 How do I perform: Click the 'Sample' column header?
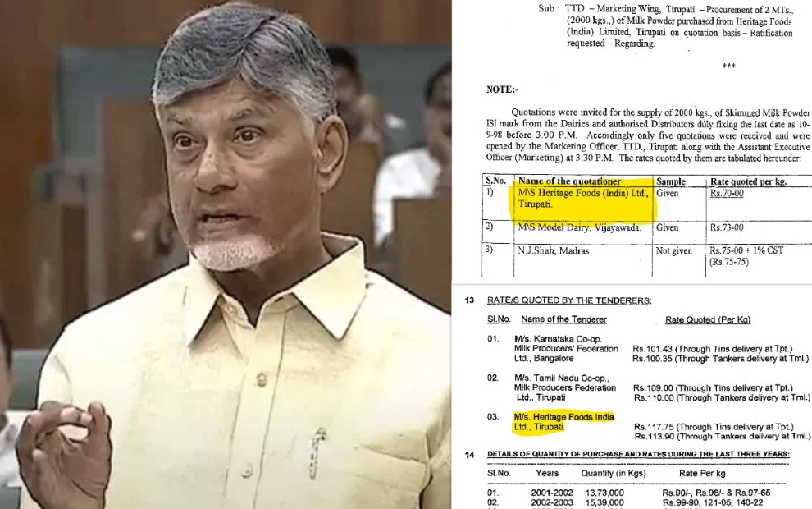tap(671, 181)
